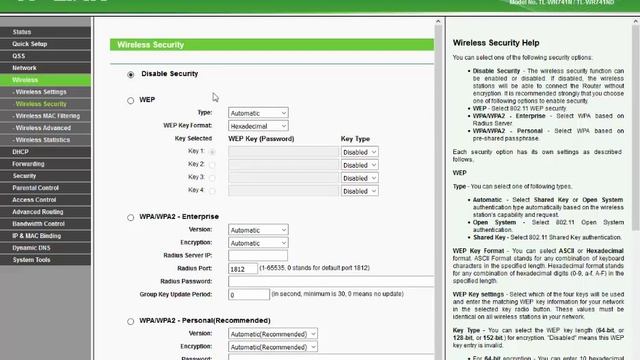Open the Parental Control menu

pyautogui.click(x=45, y=188)
